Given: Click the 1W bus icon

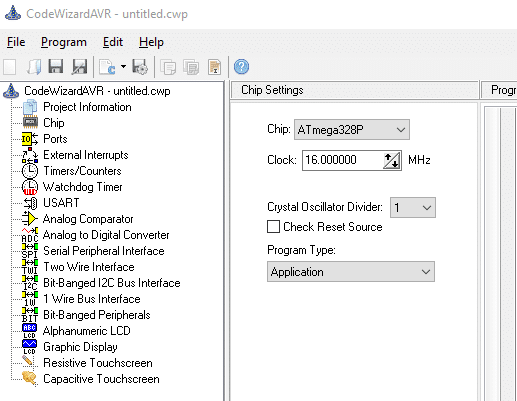Looking at the screenshot, I should coord(30,299).
